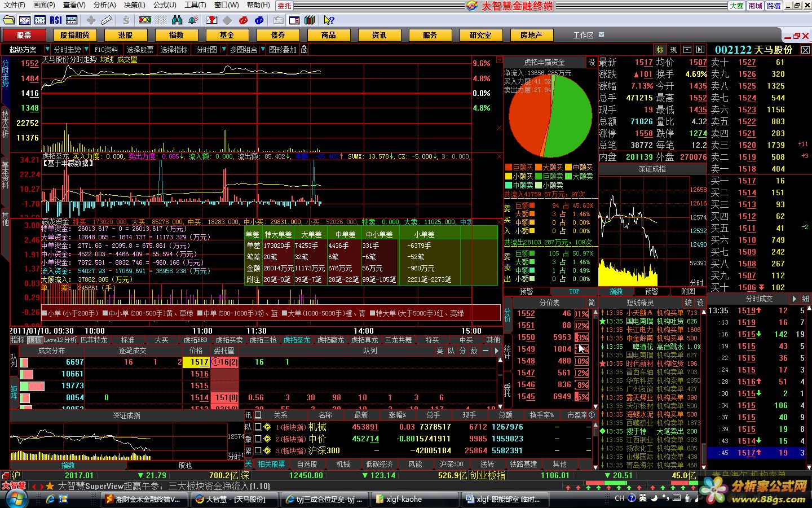Open the 分析(A) menu
812x508 pixels.
(104, 5)
